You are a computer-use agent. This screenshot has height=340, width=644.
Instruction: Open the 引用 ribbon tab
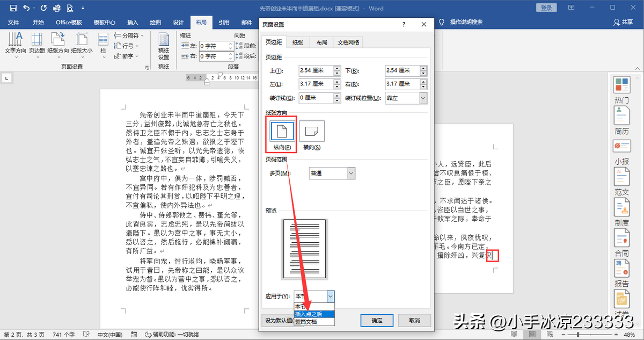(224, 22)
